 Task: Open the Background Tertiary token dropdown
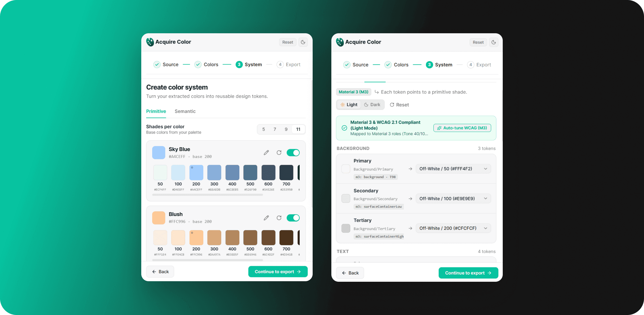tap(453, 228)
